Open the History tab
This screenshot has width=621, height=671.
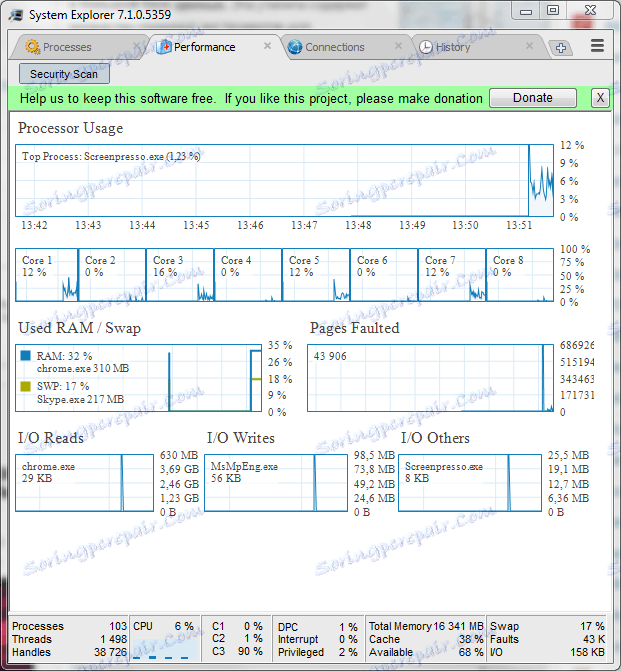(x=477, y=47)
